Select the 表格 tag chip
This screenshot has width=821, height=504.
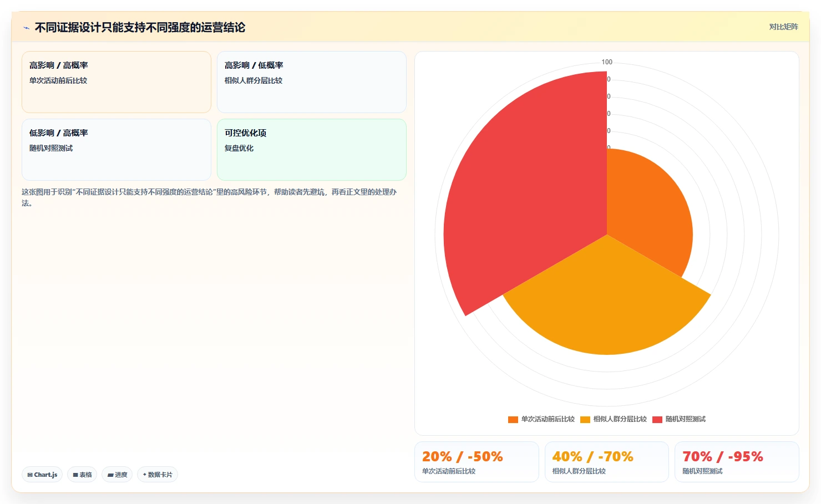pos(82,475)
